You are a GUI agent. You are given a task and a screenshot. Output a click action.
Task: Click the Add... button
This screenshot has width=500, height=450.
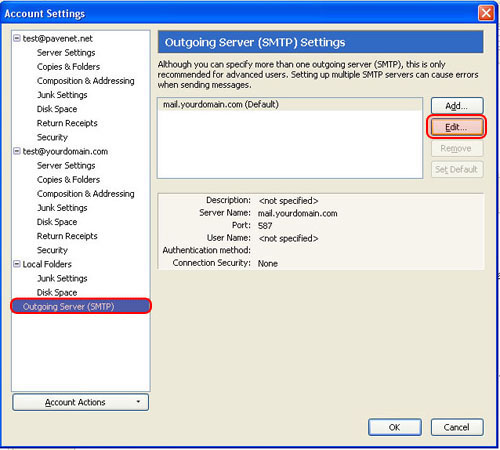tap(457, 106)
